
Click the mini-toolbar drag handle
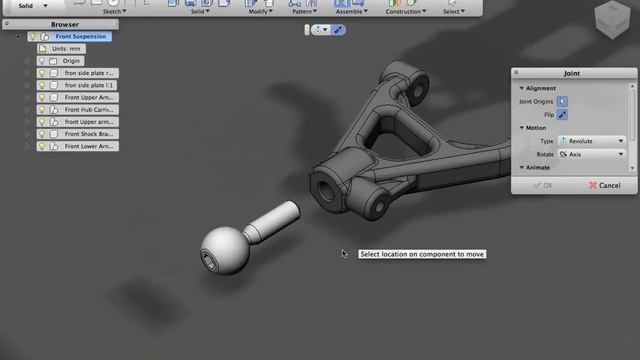click(x=307, y=30)
